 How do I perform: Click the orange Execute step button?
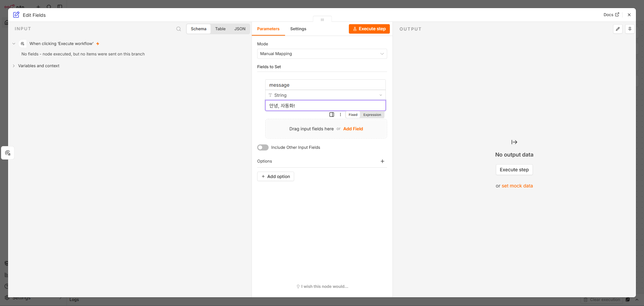pyautogui.click(x=369, y=29)
